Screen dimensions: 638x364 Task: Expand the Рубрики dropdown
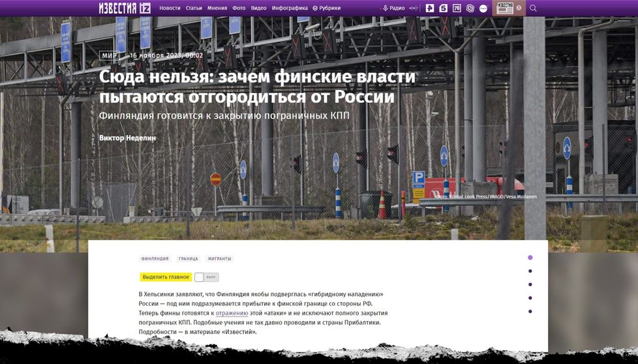point(326,8)
